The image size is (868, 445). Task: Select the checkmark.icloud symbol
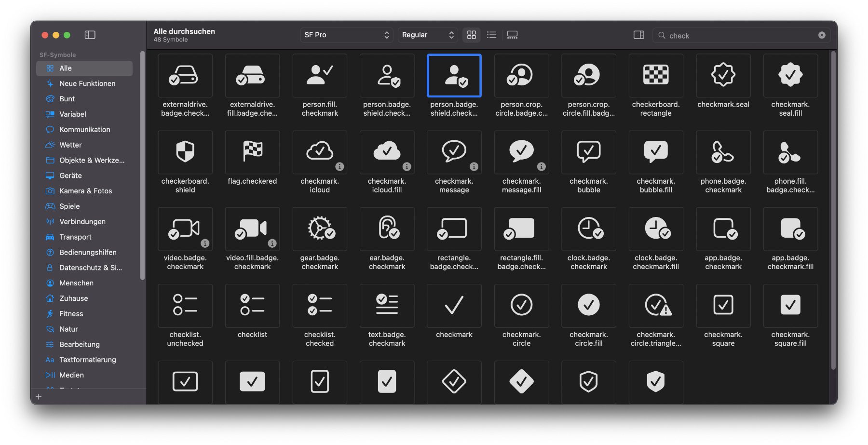point(320,152)
